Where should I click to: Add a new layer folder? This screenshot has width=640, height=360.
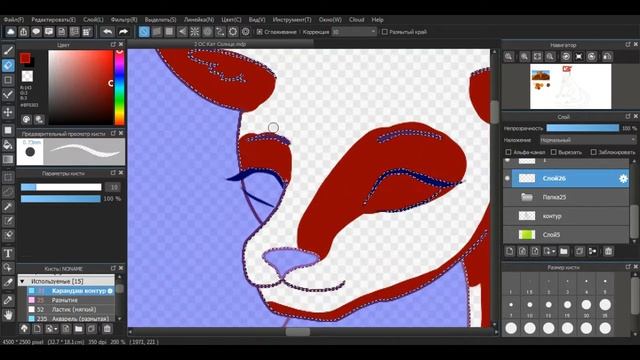tap(564, 251)
